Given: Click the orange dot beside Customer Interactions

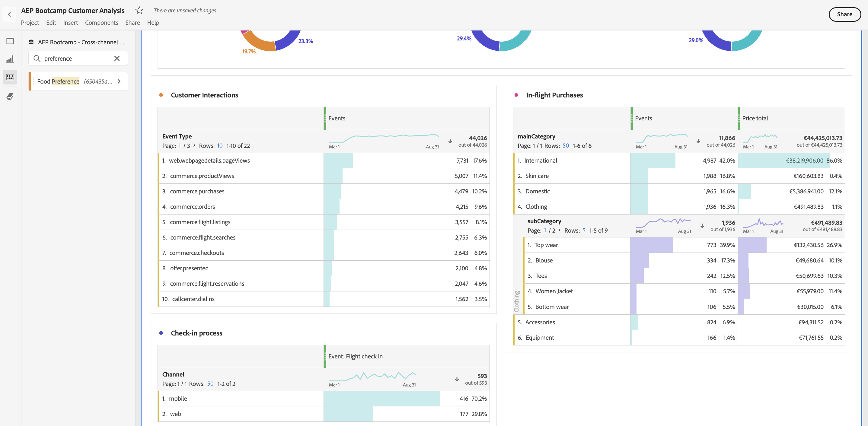Looking at the screenshot, I should pos(161,95).
